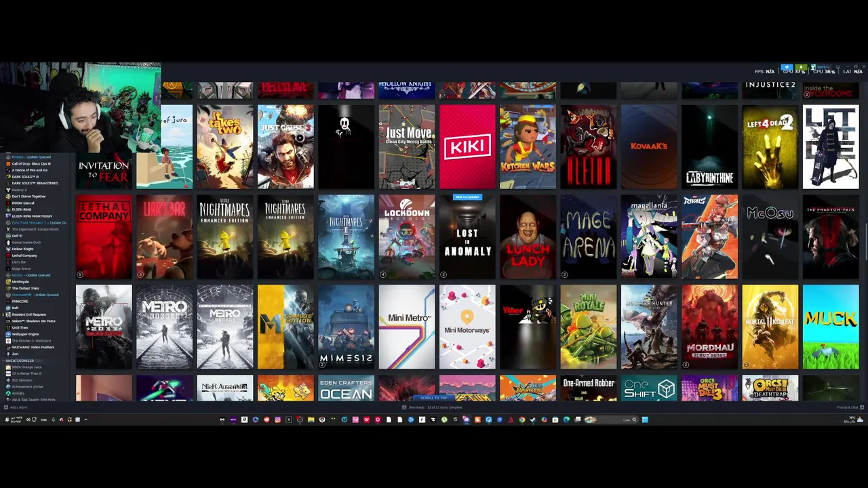Select the Hollow Knight icon in sidebar
868x488 pixels.
(8, 249)
